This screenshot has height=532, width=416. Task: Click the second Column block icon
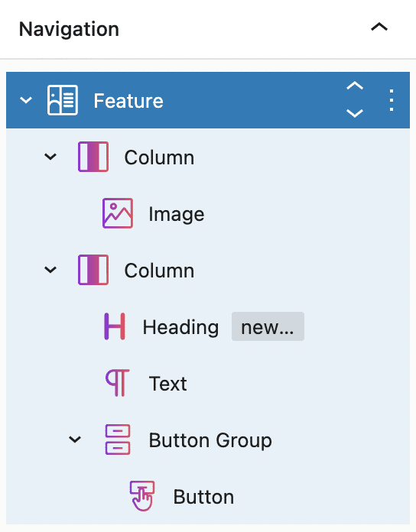click(x=93, y=270)
